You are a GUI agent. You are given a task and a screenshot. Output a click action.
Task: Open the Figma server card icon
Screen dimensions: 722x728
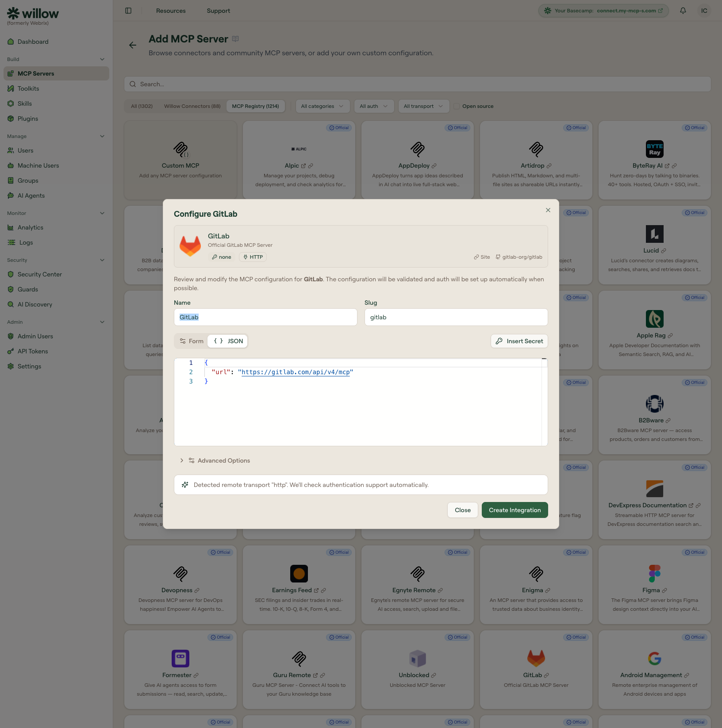click(655, 574)
